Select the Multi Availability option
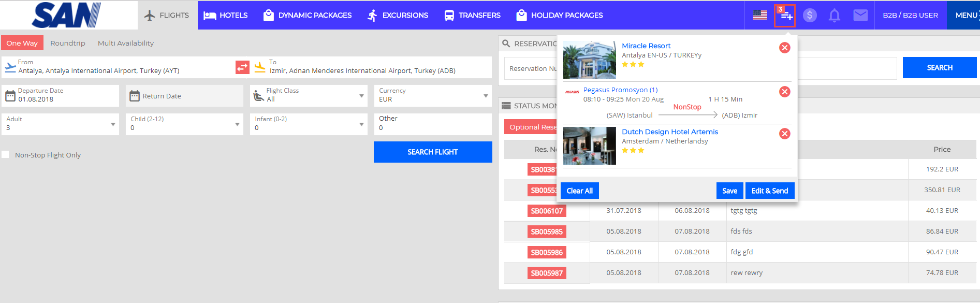 click(x=126, y=43)
